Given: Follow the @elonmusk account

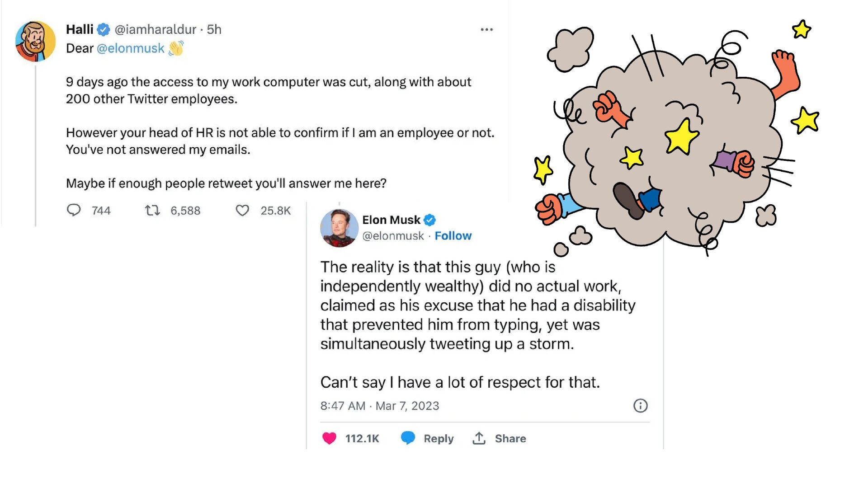Looking at the screenshot, I should 453,236.
